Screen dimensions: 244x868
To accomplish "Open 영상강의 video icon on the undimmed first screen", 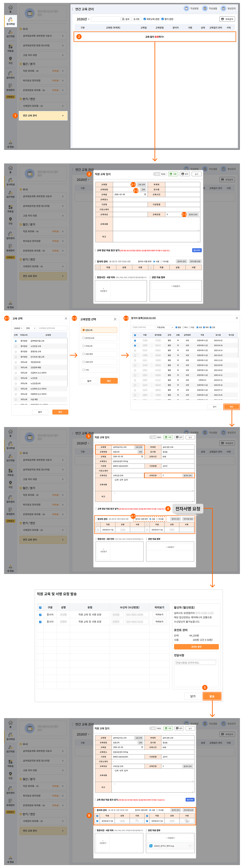I will pos(223,8).
